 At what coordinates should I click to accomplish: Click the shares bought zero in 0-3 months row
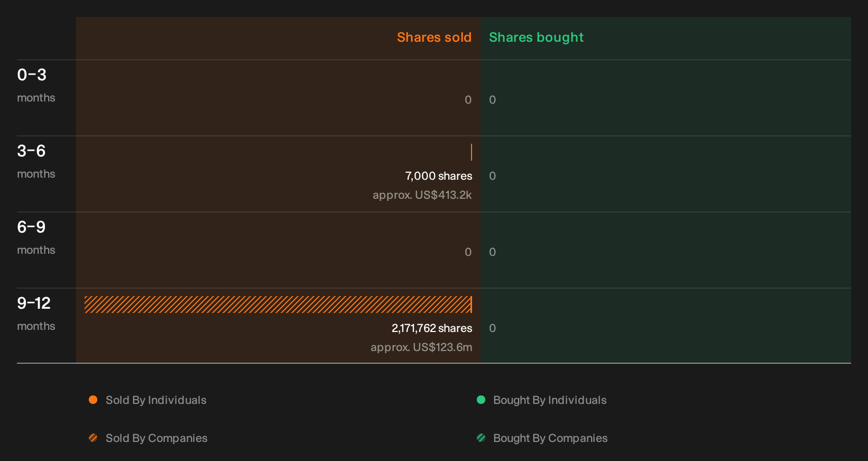492,100
